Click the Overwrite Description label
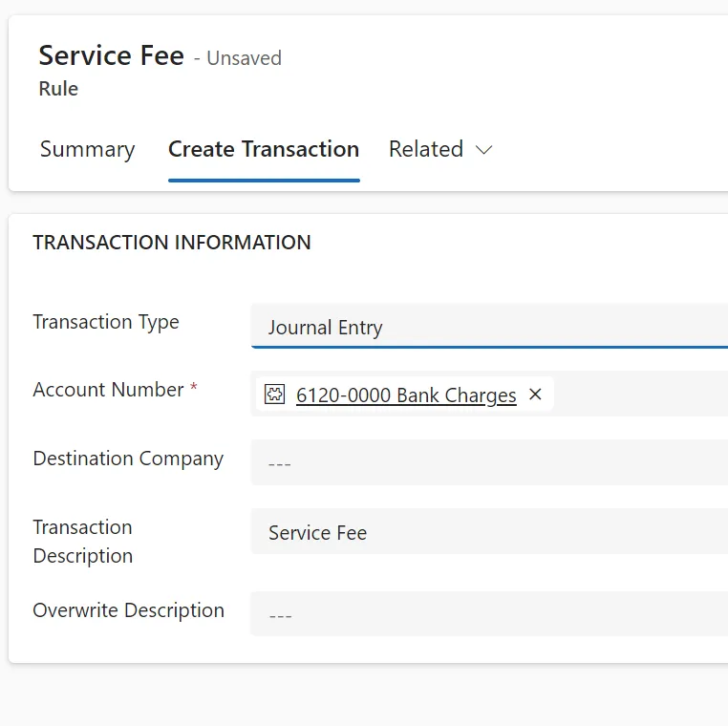This screenshot has width=728, height=726. (129, 610)
